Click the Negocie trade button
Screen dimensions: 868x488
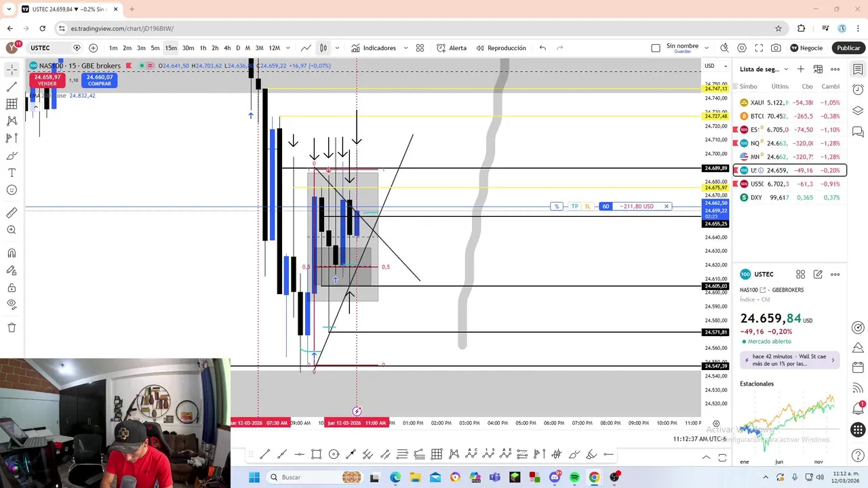tap(806, 48)
